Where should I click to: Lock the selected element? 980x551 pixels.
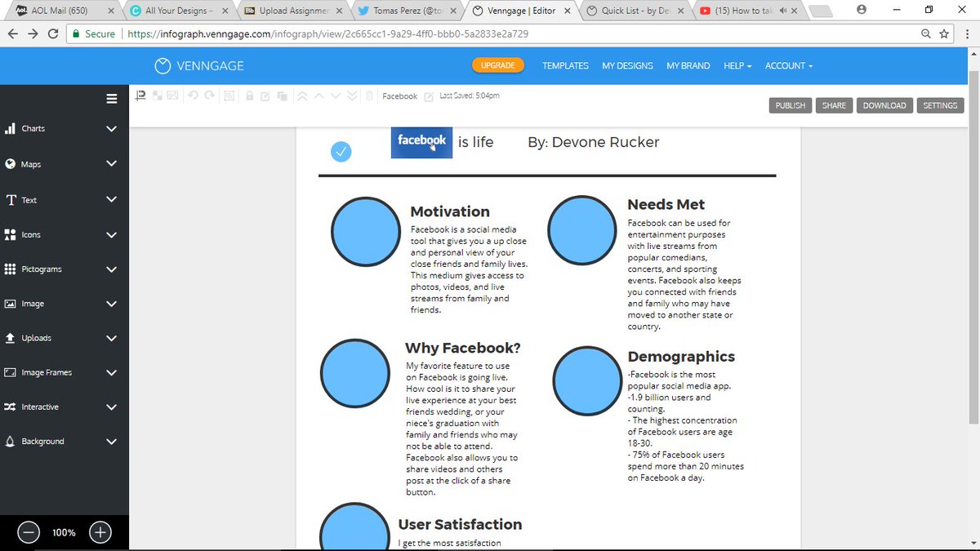click(250, 96)
